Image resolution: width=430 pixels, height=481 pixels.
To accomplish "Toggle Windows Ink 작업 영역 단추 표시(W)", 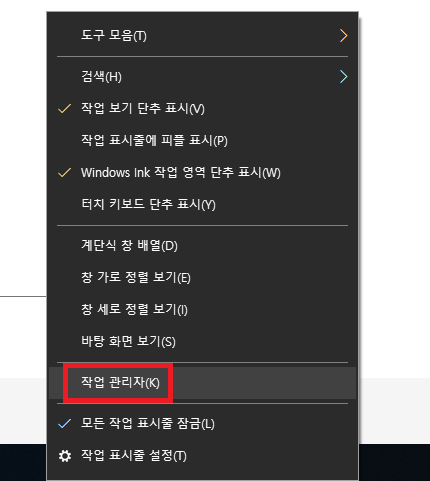I will pos(202,173).
